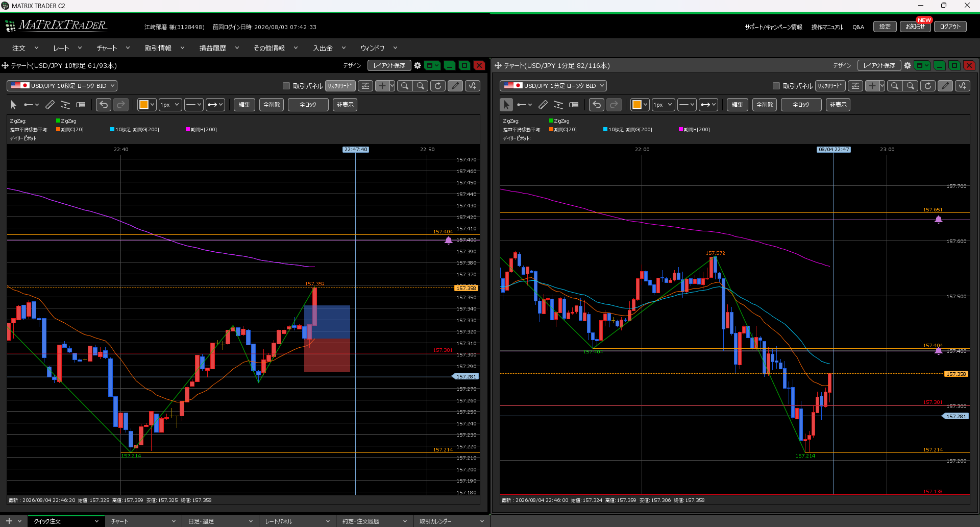
Task: Toggle crosshair cursor in 1分足 chart
Action: (872, 86)
